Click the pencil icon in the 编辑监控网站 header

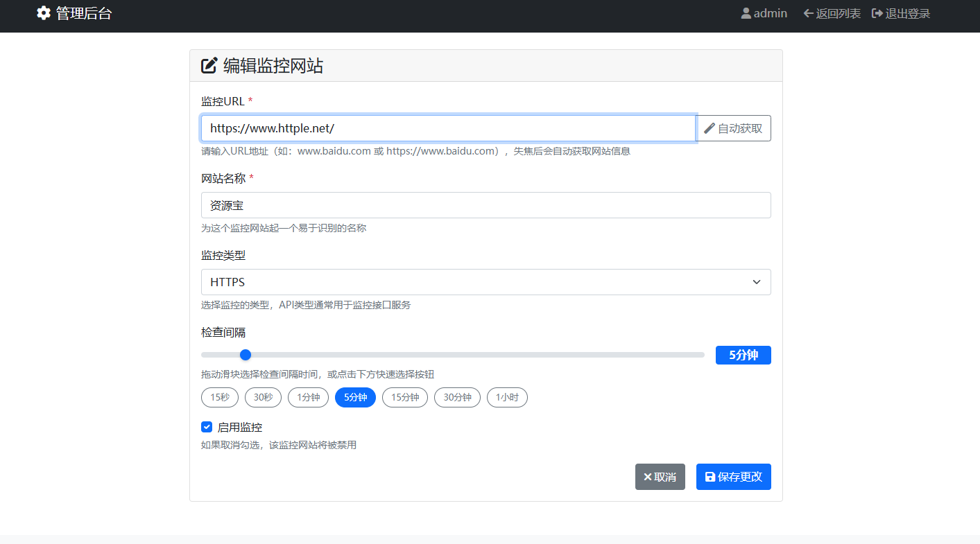209,64
